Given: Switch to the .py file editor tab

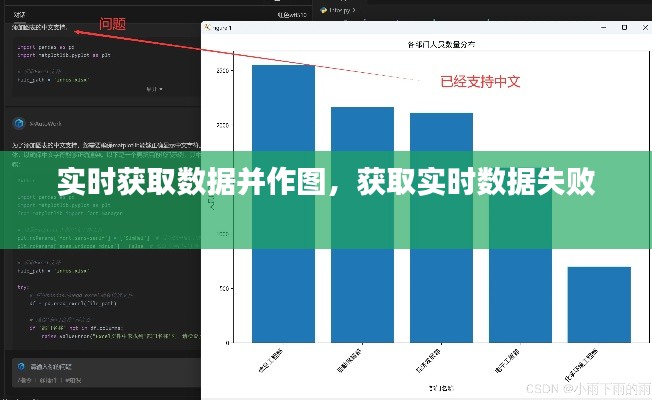Looking at the screenshot, I should (340, 9).
